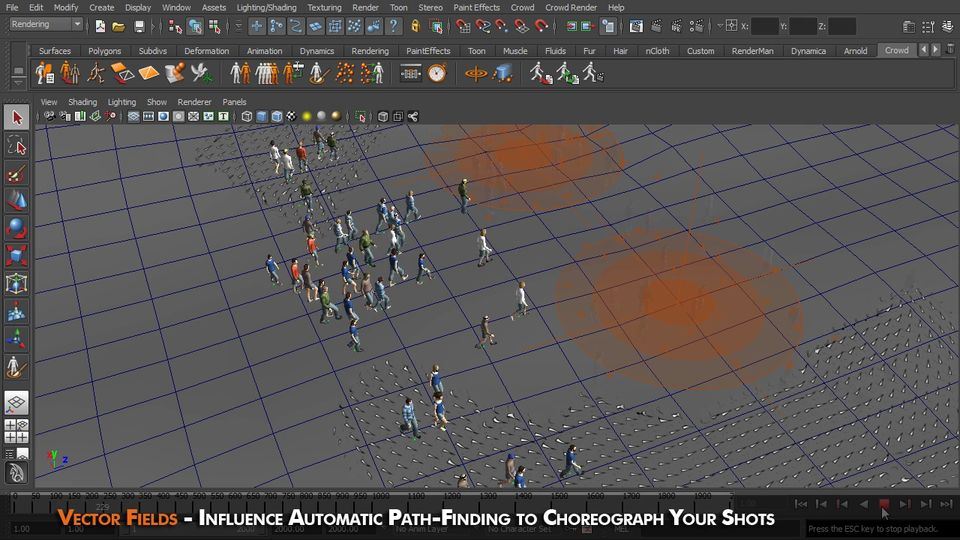Screen dimensions: 960x540
Task: Select by hierarchy mode icon
Action: coord(176,26)
